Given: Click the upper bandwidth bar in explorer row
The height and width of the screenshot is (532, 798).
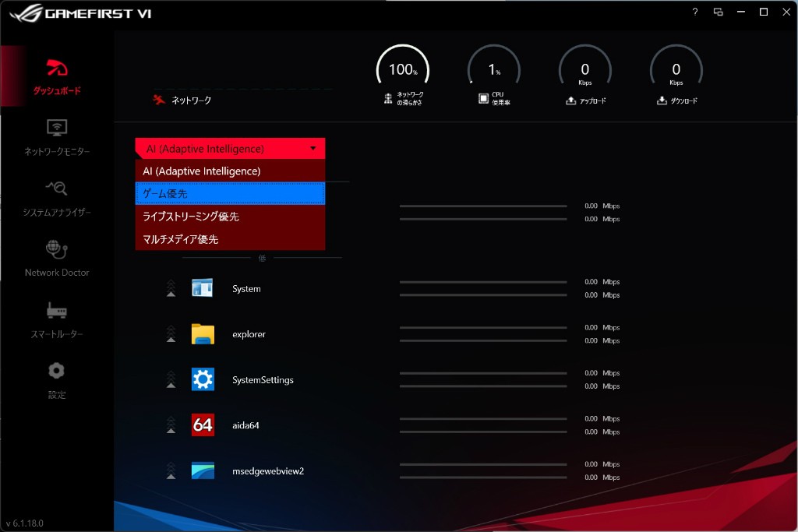Looking at the screenshot, I should click(x=483, y=328).
